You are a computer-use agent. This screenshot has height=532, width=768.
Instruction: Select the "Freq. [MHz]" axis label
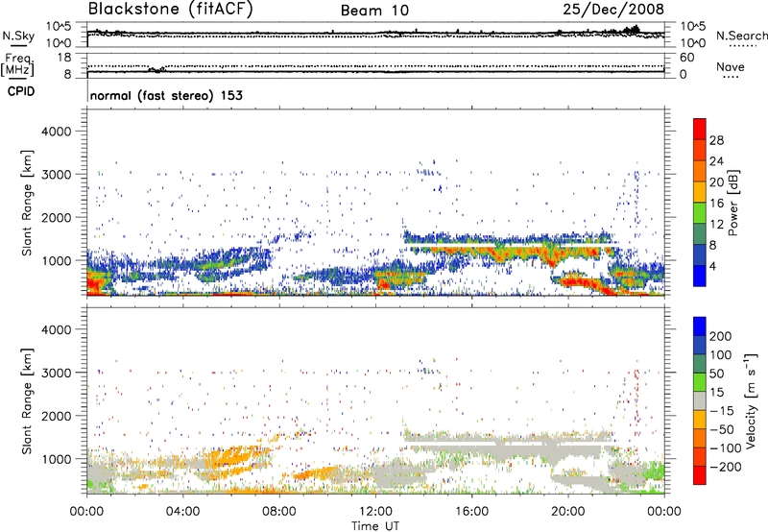point(17,64)
